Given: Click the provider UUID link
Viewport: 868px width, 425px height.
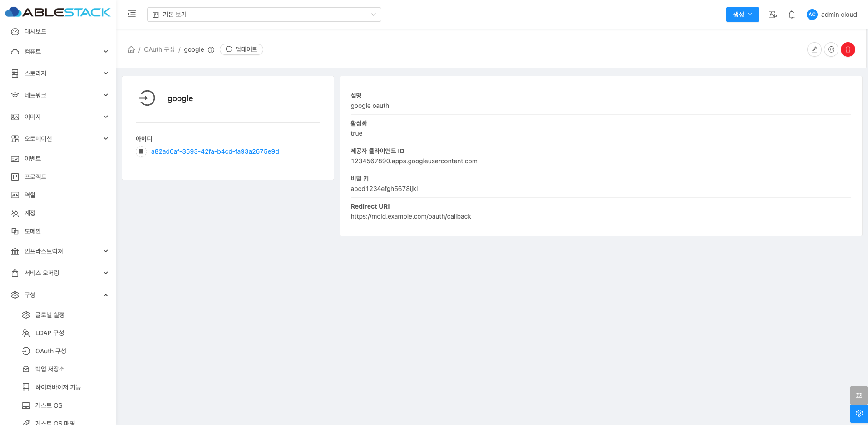Looking at the screenshot, I should click(x=215, y=151).
